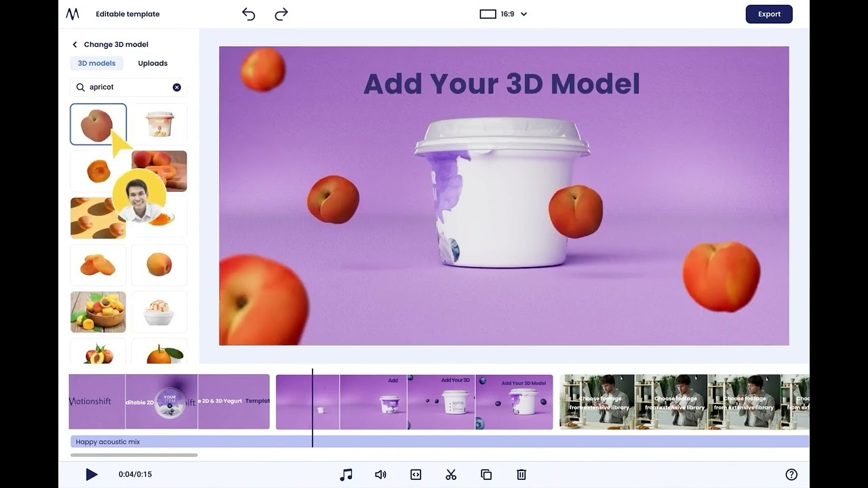Image resolution: width=868 pixels, height=488 pixels.
Task: Export the video
Action: tap(769, 14)
